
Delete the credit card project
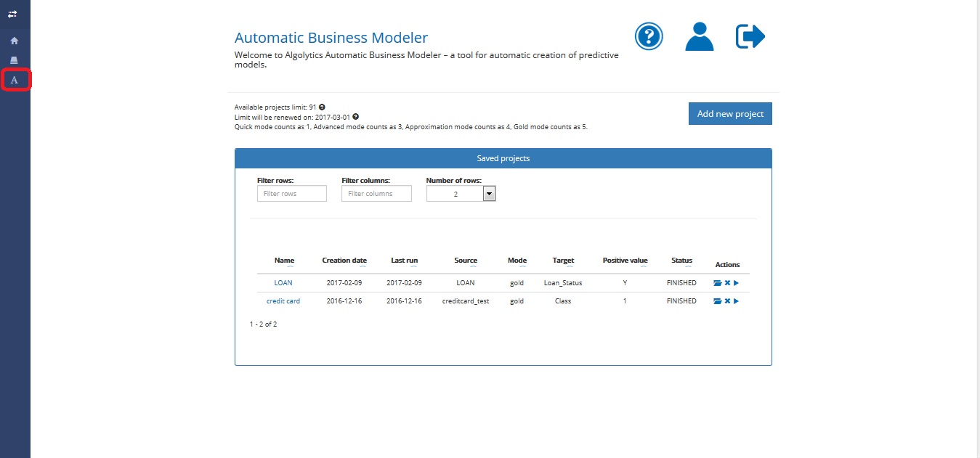point(727,301)
